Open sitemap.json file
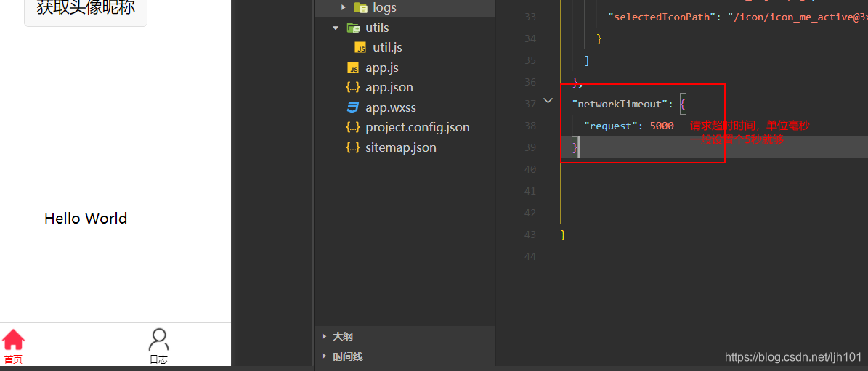Viewport: 868px width, 371px height. [x=401, y=147]
